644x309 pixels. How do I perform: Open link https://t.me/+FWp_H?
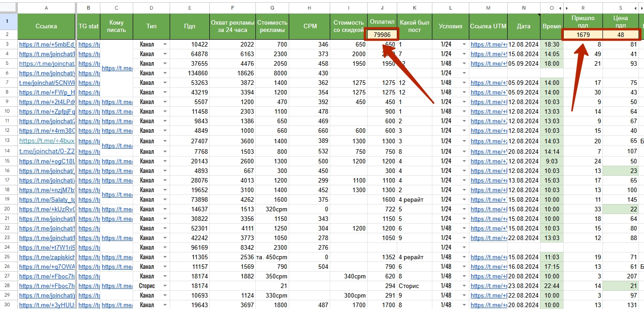pos(47,93)
